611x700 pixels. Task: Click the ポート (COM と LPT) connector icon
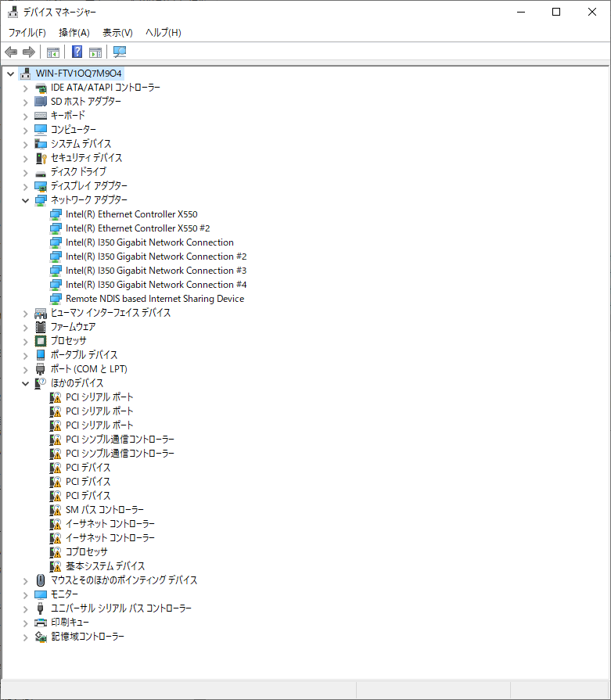click(41, 369)
